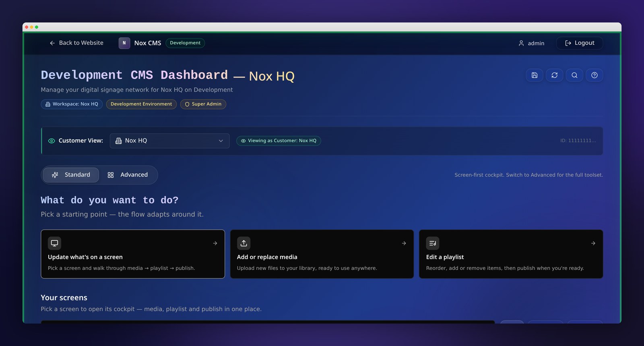The image size is (644, 346).
Task: Click the Nox CMS title
Action: click(148, 43)
